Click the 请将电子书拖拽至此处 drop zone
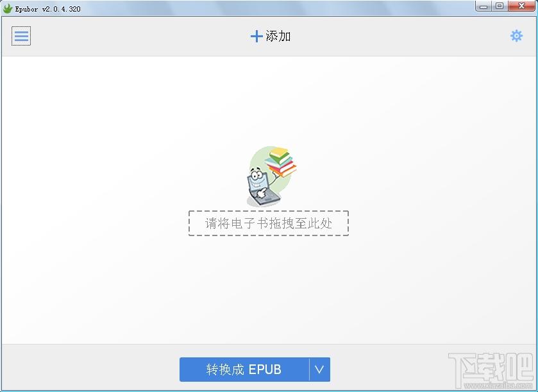This screenshot has width=538, height=392. [x=269, y=223]
